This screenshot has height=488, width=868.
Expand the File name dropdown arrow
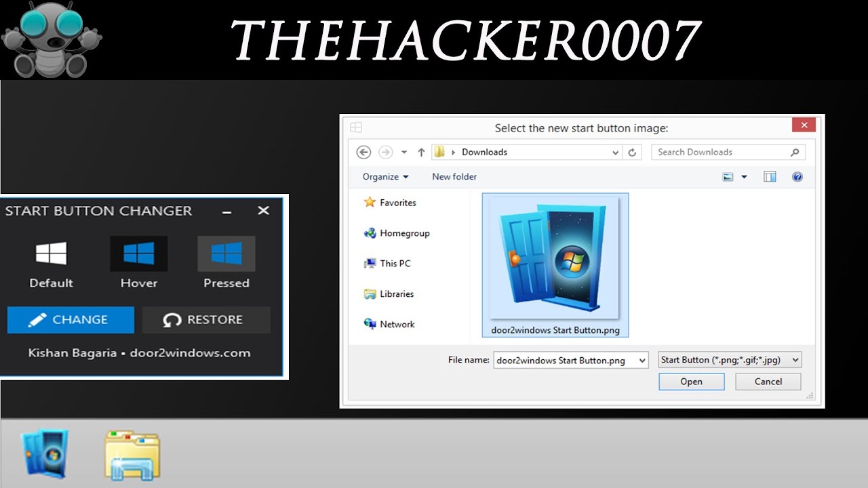(642, 361)
